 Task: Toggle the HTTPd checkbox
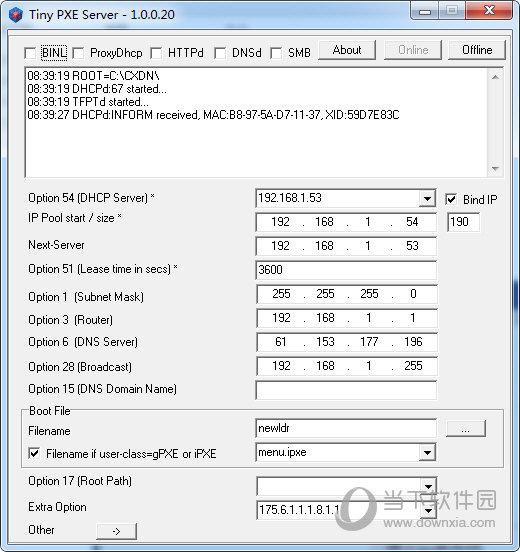(x=156, y=54)
